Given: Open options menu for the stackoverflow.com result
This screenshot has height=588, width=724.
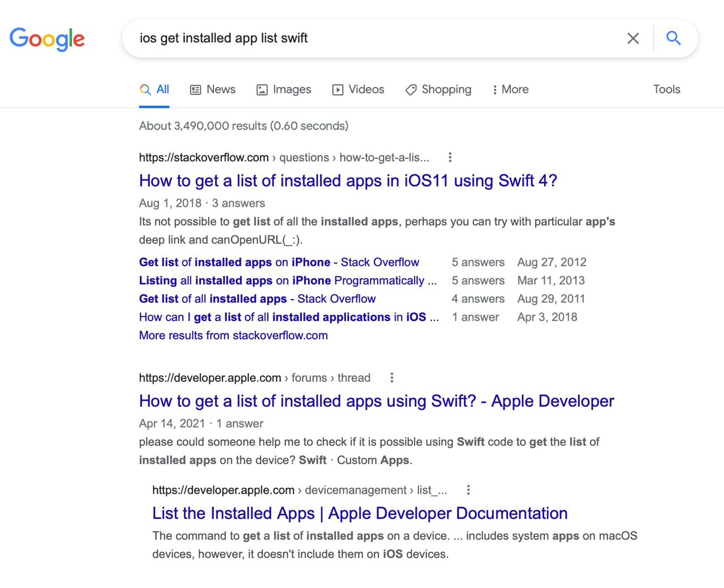Looking at the screenshot, I should 450,157.
